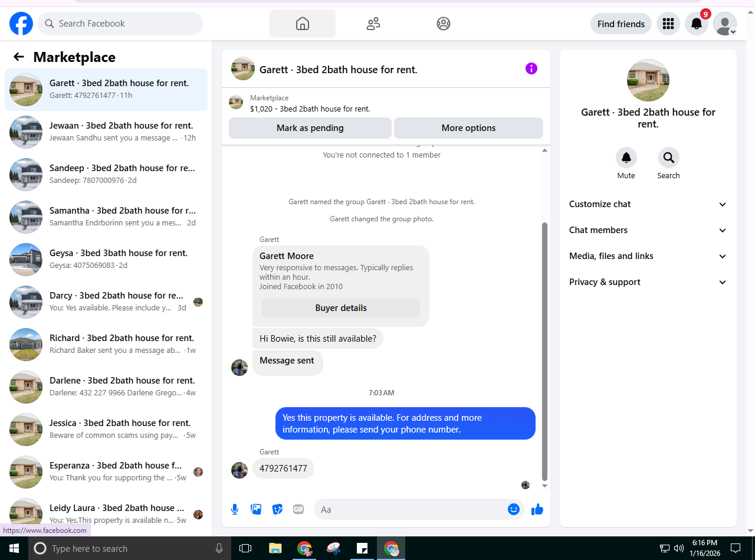Click Garett's avatar beside phone number message
This screenshot has width=755, height=560.
(x=239, y=470)
